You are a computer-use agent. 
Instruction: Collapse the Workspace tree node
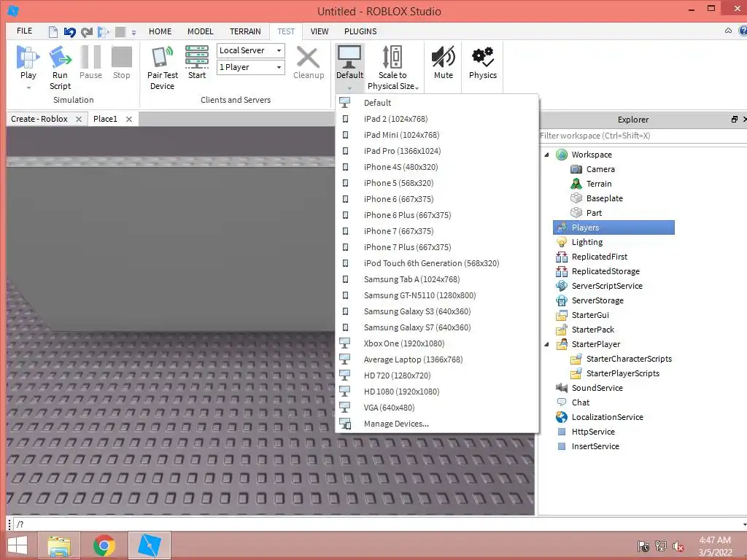tap(547, 155)
